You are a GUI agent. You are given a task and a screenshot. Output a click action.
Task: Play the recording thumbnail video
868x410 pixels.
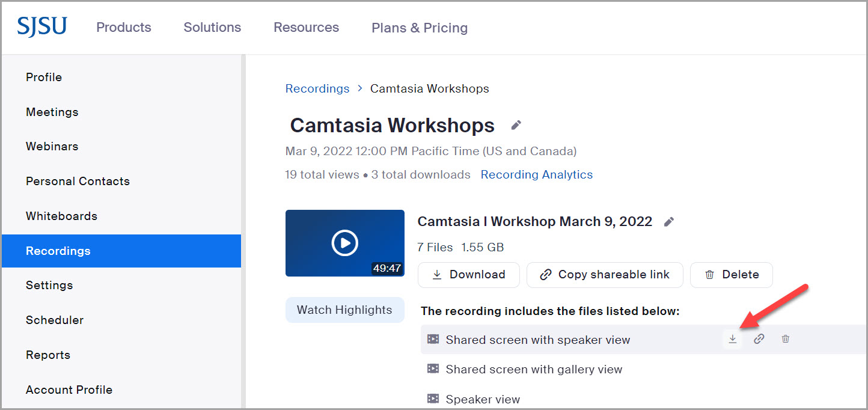pyautogui.click(x=344, y=243)
